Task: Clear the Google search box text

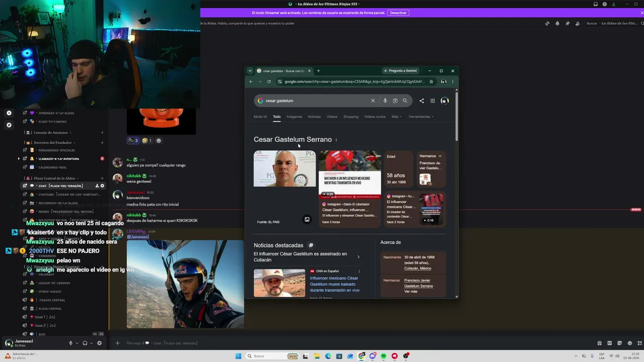Action: click(373, 101)
